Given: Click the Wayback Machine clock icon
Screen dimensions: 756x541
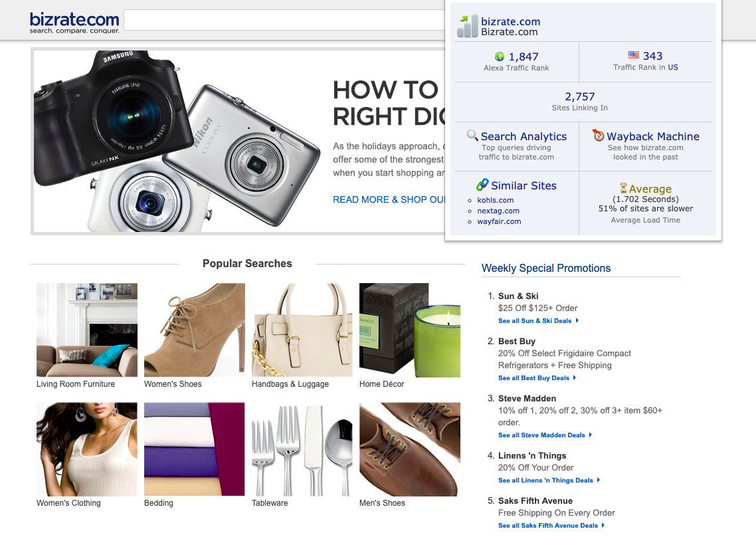Looking at the screenshot, I should (x=599, y=136).
